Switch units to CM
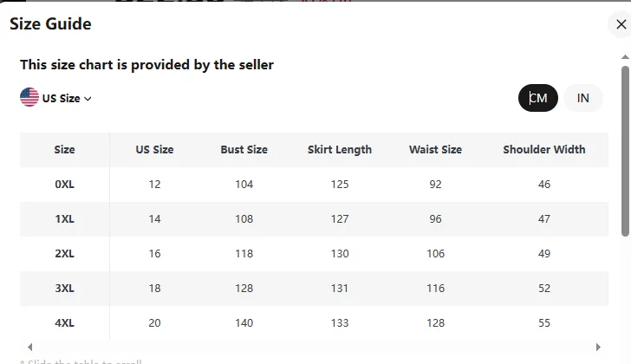631x364 pixels. [x=538, y=98]
